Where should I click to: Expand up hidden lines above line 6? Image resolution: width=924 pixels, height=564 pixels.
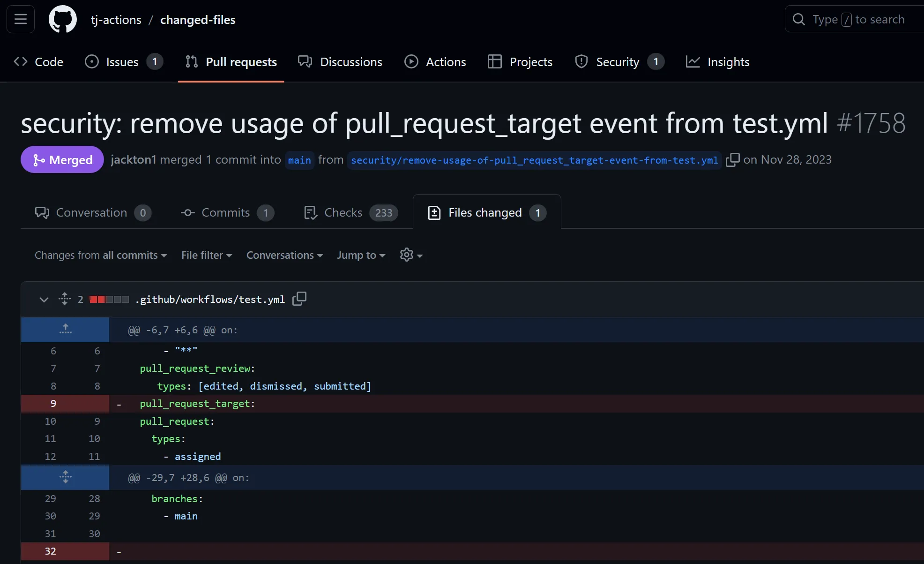(x=65, y=330)
